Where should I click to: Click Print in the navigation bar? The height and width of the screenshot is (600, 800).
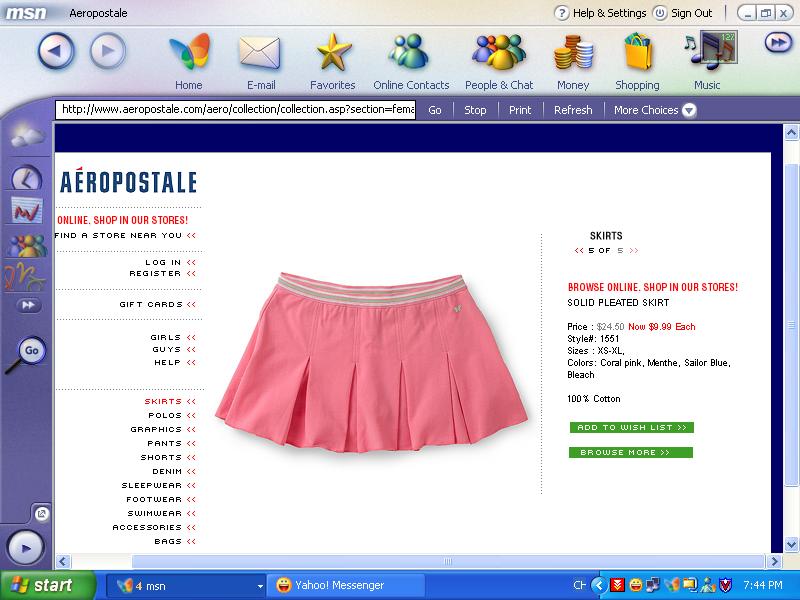[x=520, y=110]
